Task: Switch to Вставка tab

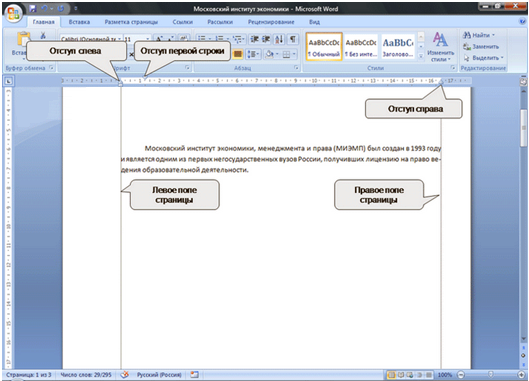Action: [79, 22]
